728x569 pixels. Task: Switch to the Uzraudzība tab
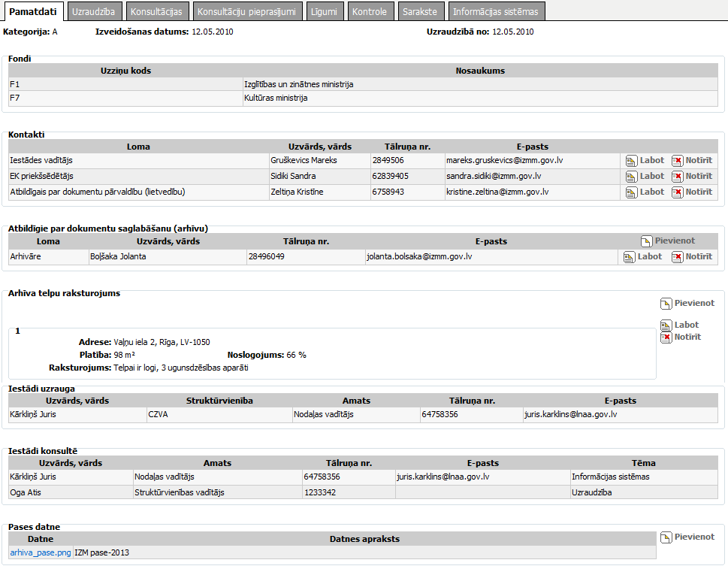click(93, 11)
